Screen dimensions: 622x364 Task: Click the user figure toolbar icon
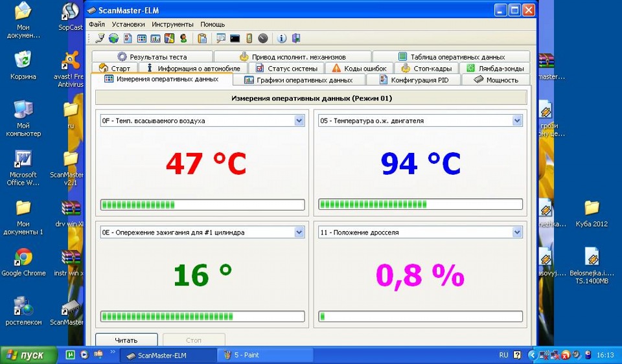[183, 38]
